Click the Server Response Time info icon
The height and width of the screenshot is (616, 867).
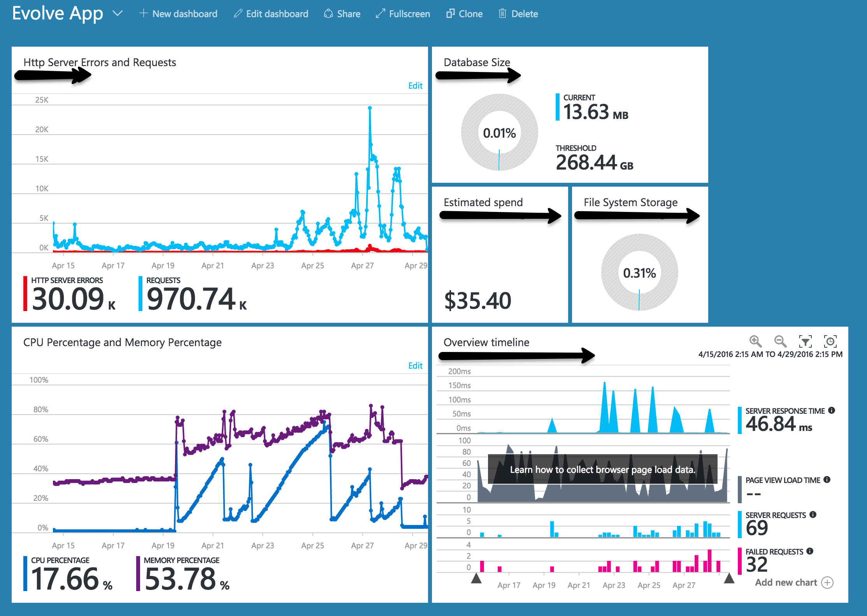click(832, 410)
